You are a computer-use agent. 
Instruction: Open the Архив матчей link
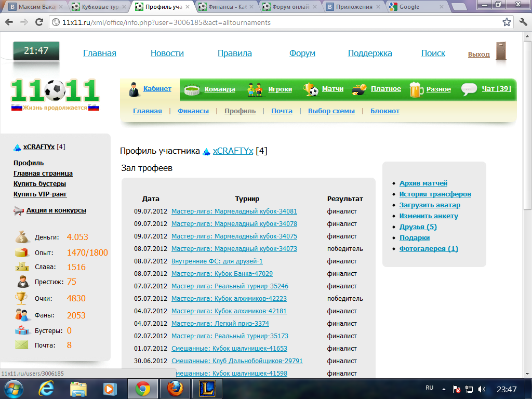[x=423, y=183]
